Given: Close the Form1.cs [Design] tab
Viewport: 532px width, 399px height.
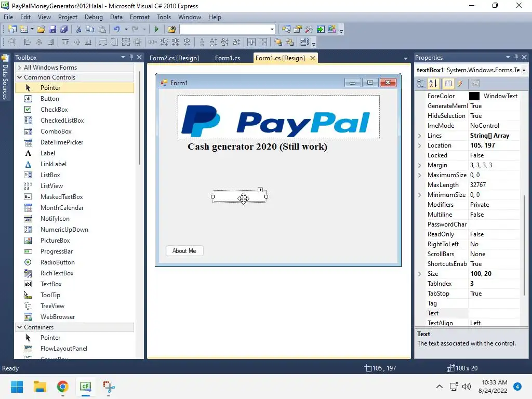Looking at the screenshot, I should (x=313, y=58).
